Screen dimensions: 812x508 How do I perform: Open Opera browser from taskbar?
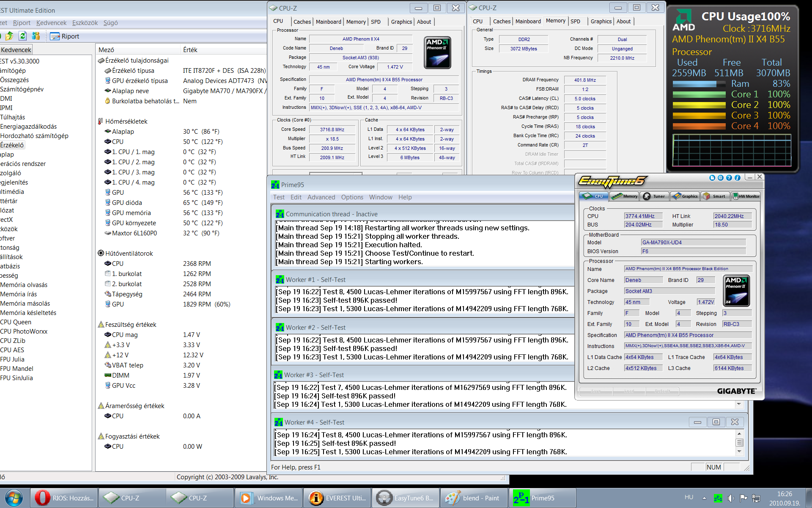(64, 498)
